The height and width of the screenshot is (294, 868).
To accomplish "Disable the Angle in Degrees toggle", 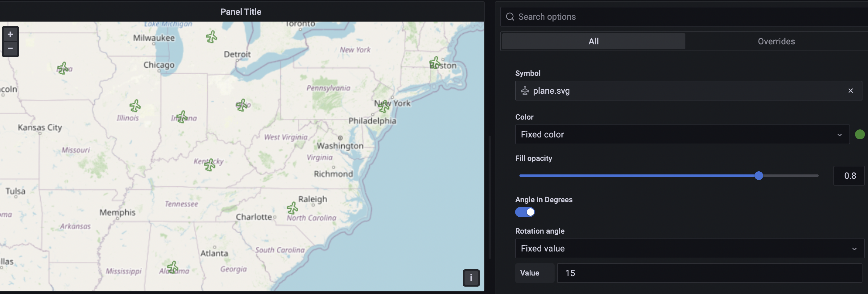I will pos(525,212).
